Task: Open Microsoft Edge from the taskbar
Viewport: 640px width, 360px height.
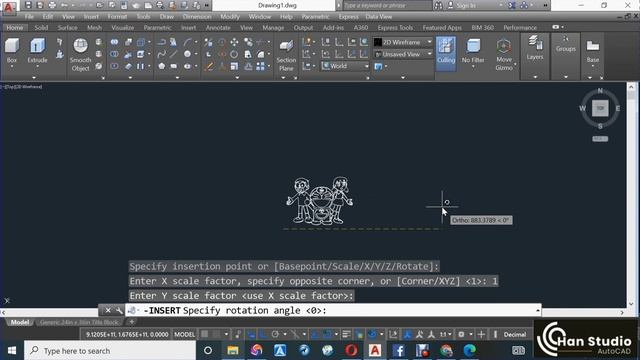Action: click(x=469, y=350)
